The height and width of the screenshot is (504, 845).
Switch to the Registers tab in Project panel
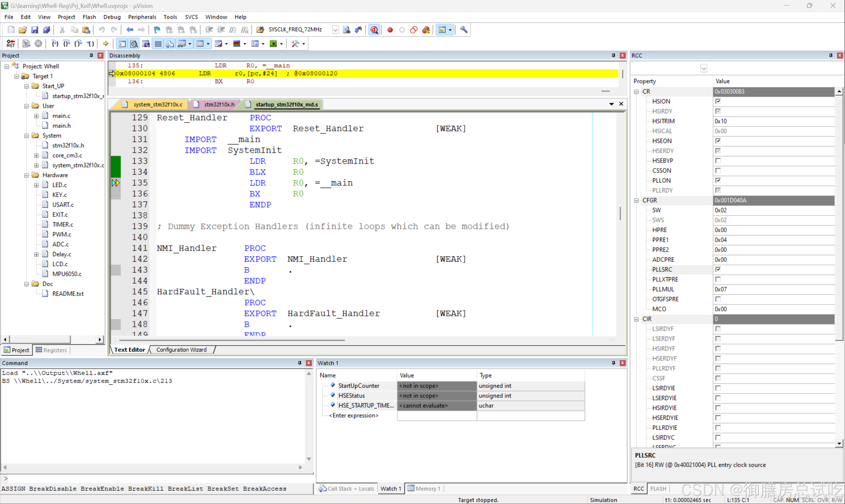coord(52,350)
